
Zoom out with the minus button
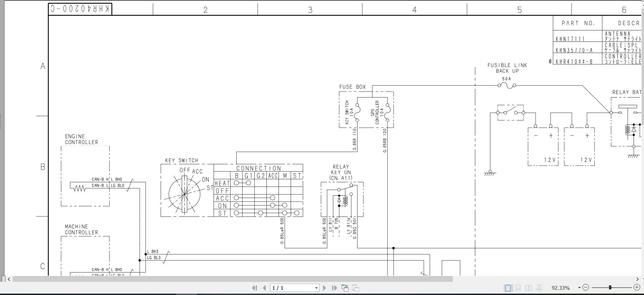(585, 287)
